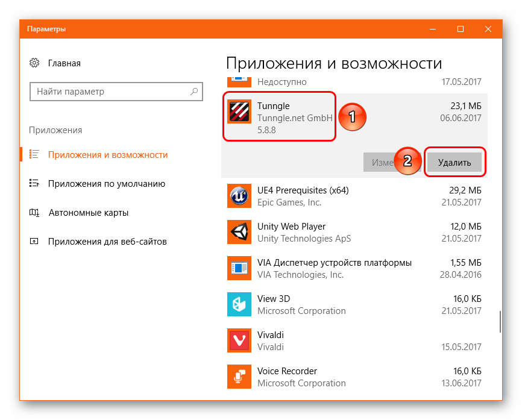
Task: Open Главная settings home
Action: pyautogui.click(x=64, y=63)
